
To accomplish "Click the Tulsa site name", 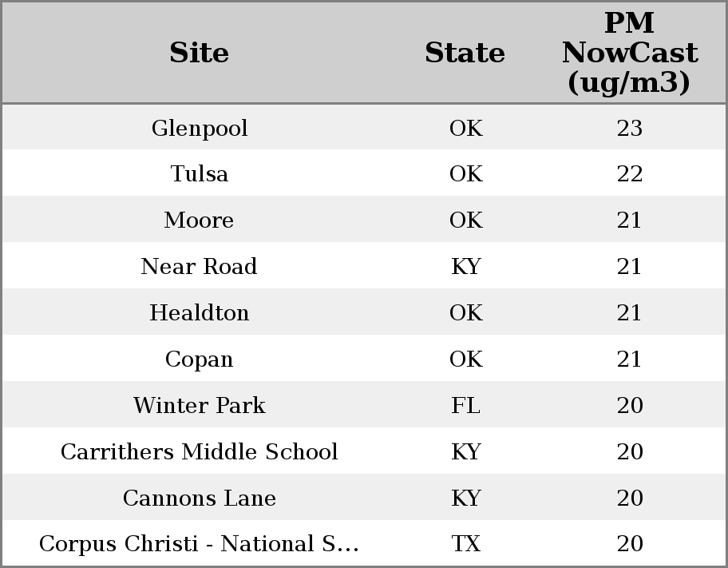I will click(199, 174).
